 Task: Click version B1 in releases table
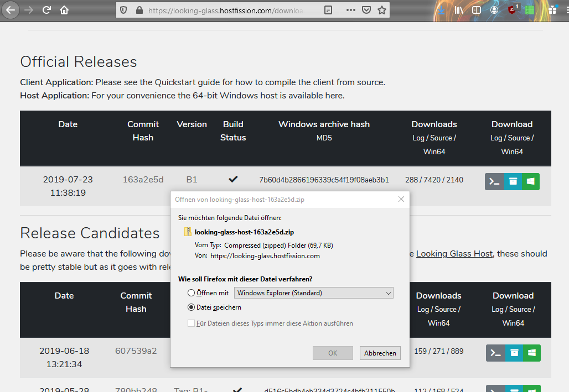click(x=192, y=180)
